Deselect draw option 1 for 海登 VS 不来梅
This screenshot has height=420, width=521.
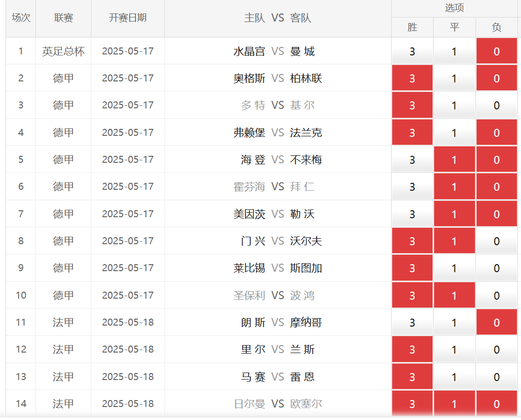coord(454,159)
